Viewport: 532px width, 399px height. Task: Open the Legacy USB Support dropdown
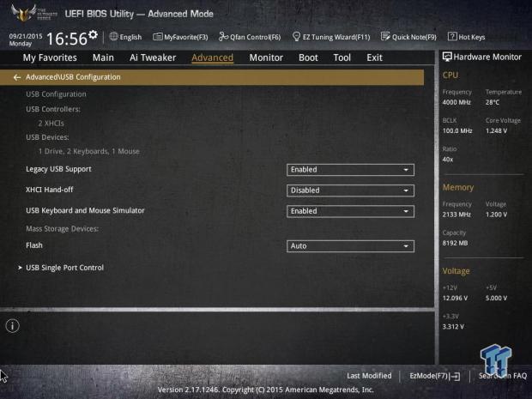pyautogui.click(x=350, y=170)
